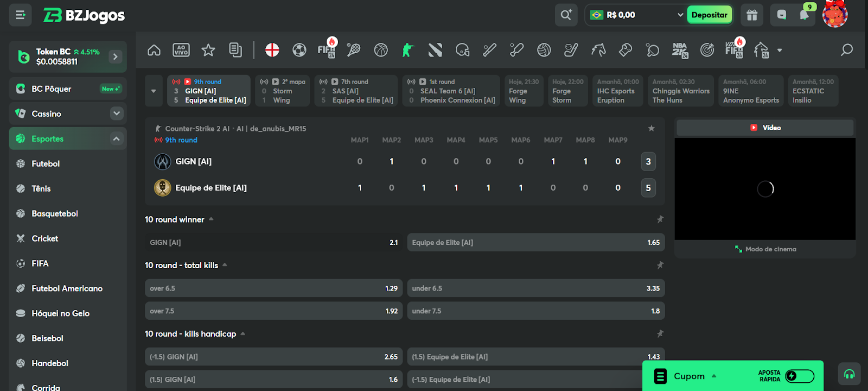868x391 pixels.
Task: Open the chat icon in the header
Action: [781, 15]
